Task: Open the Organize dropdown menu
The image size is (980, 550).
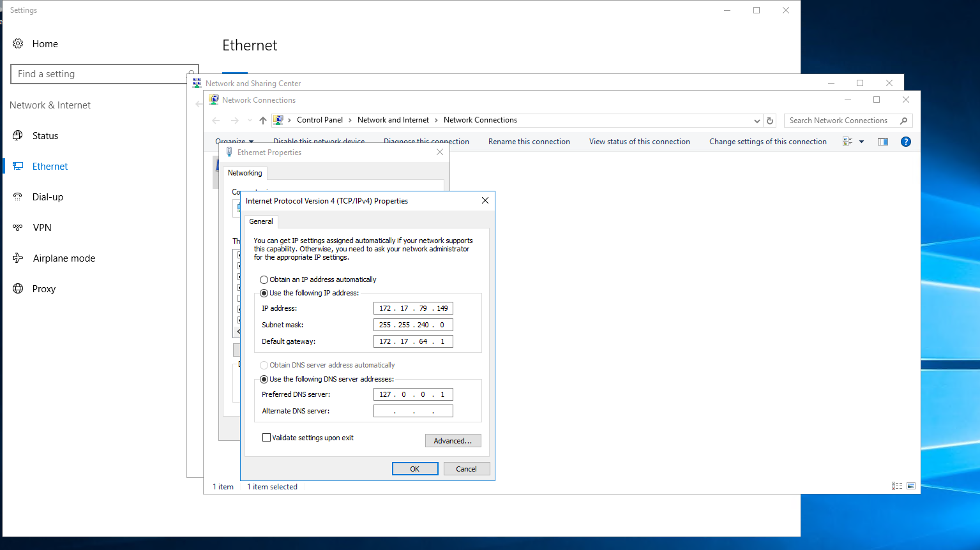Action: click(x=235, y=141)
